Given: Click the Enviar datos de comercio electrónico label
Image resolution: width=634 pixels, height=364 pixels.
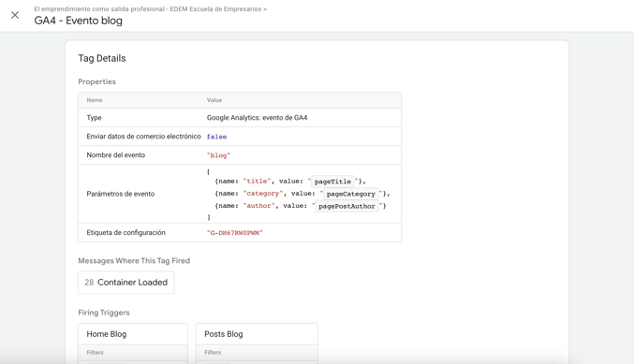Looking at the screenshot, I should pyautogui.click(x=143, y=137).
